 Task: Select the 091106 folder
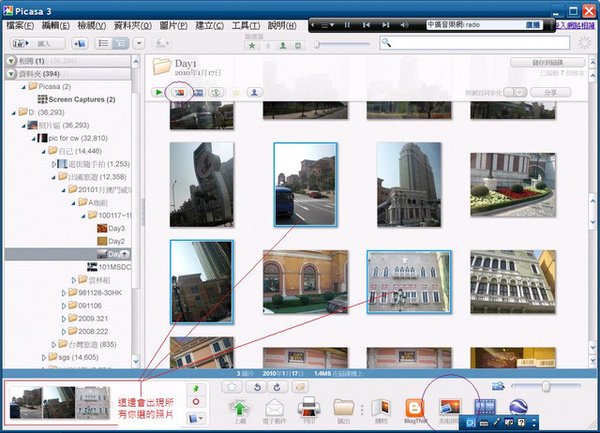click(85, 306)
